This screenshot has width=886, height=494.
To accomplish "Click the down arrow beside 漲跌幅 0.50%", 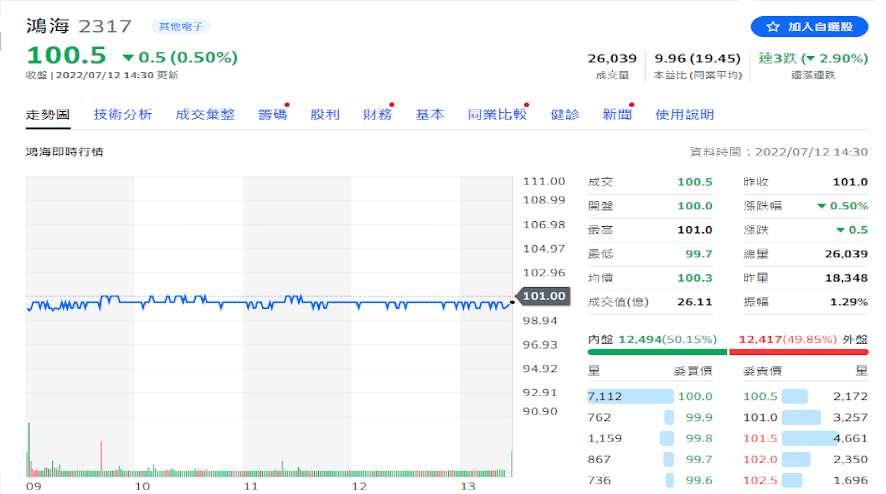I will point(822,206).
